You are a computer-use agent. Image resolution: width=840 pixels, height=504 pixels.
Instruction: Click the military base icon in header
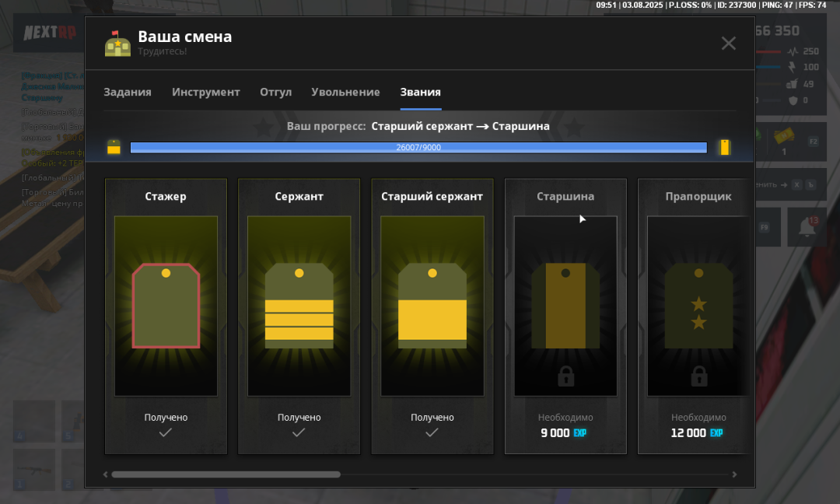tap(117, 44)
